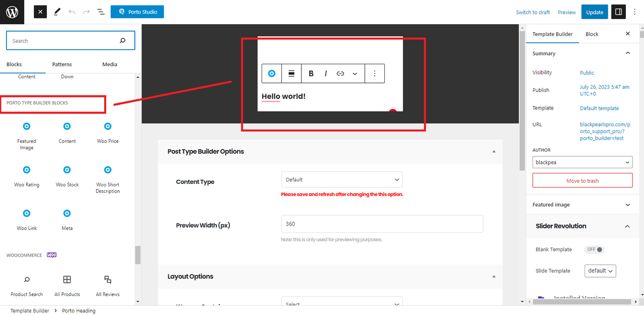Open the Slide Template default dropdown
The width and height of the screenshot is (644, 315).
[x=600, y=270]
